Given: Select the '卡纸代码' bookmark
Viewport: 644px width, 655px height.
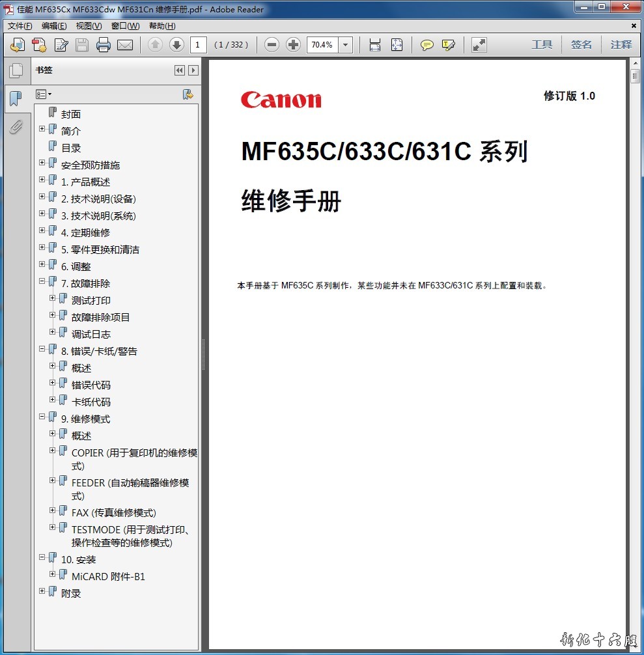Looking at the screenshot, I should point(91,402).
